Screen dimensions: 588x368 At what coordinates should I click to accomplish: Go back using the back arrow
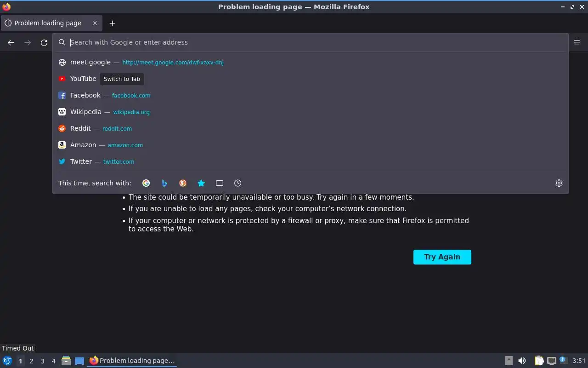tap(11, 42)
